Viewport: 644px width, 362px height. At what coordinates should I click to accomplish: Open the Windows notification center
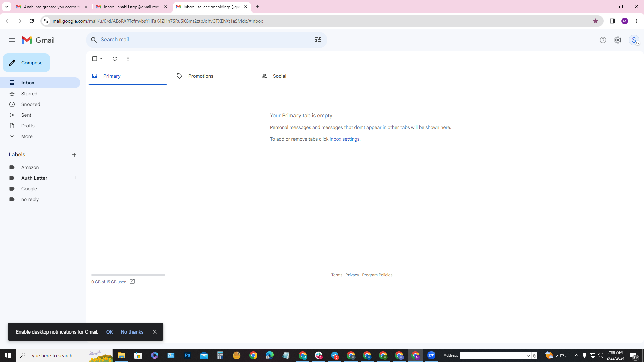coord(634,355)
